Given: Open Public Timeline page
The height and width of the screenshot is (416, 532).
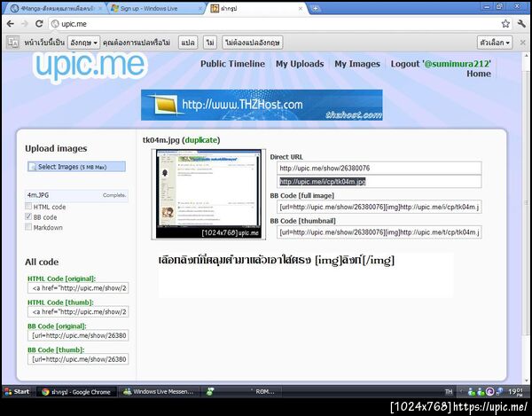Looking at the screenshot, I should pyautogui.click(x=232, y=64).
